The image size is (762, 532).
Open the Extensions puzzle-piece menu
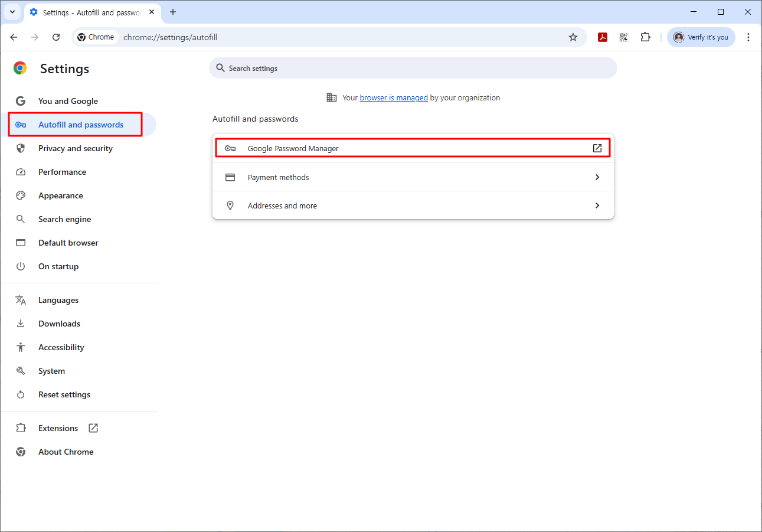click(x=646, y=37)
